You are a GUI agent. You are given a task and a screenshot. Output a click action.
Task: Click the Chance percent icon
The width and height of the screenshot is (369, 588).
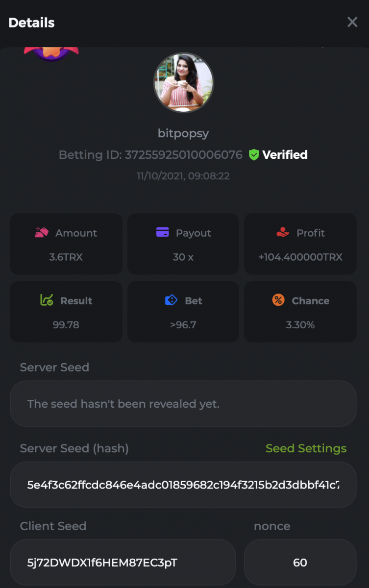coord(278,300)
